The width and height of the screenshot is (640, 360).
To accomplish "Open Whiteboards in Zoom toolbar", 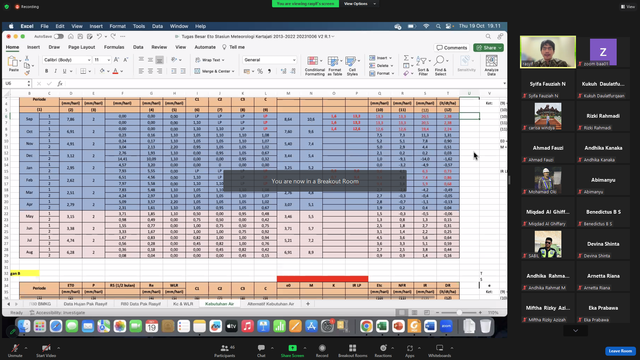I will point(440,350).
